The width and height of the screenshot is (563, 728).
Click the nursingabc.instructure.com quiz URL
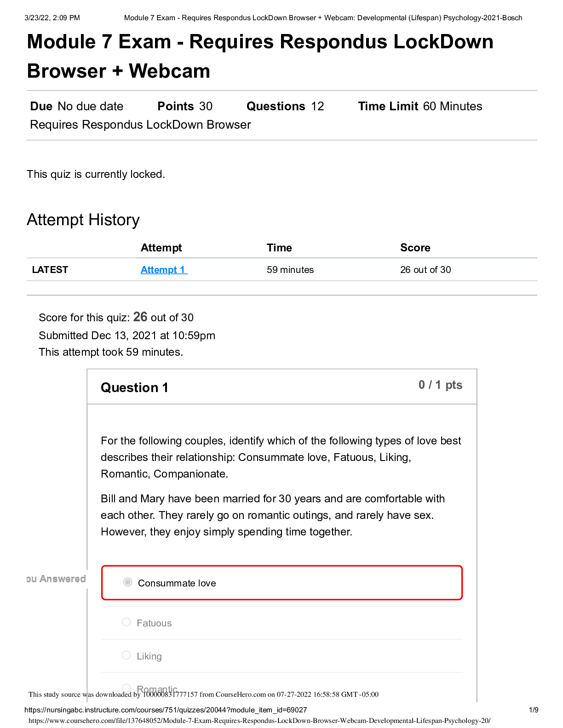tap(166, 710)
